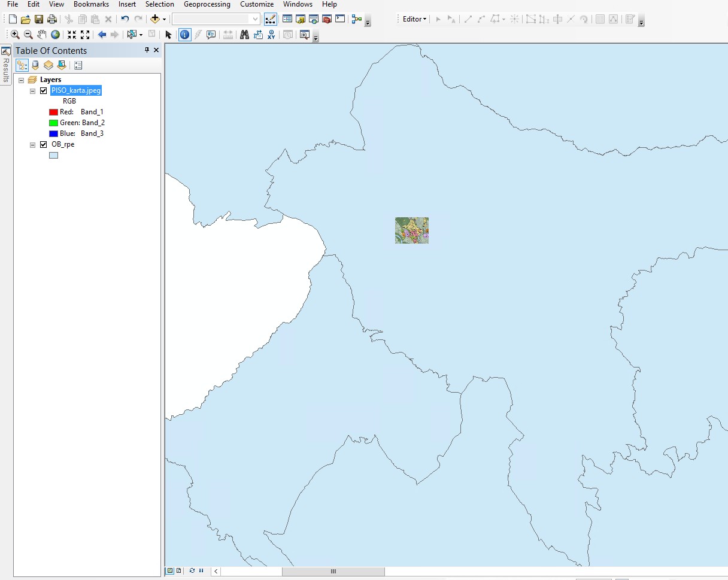Open the Bookmarks menu
728x580 pixels.
91,4
